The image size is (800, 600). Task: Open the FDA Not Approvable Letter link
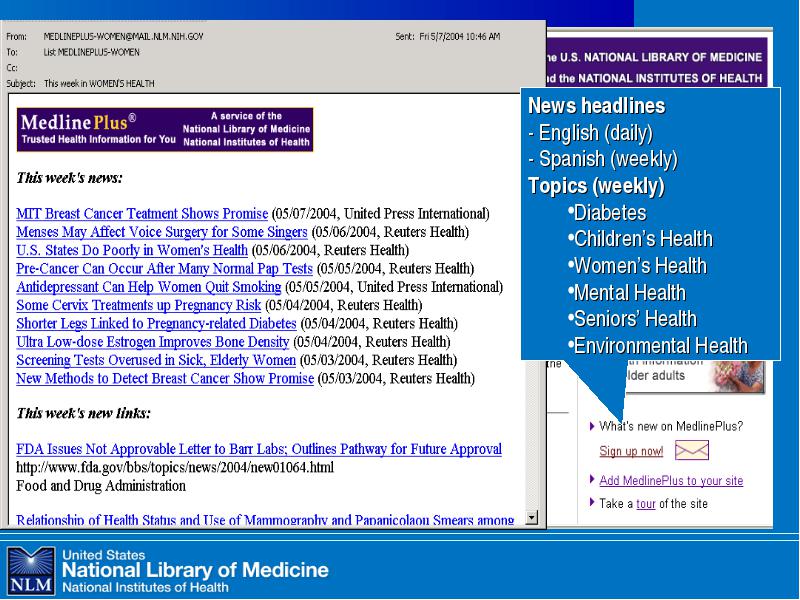[x=259, y=449]
